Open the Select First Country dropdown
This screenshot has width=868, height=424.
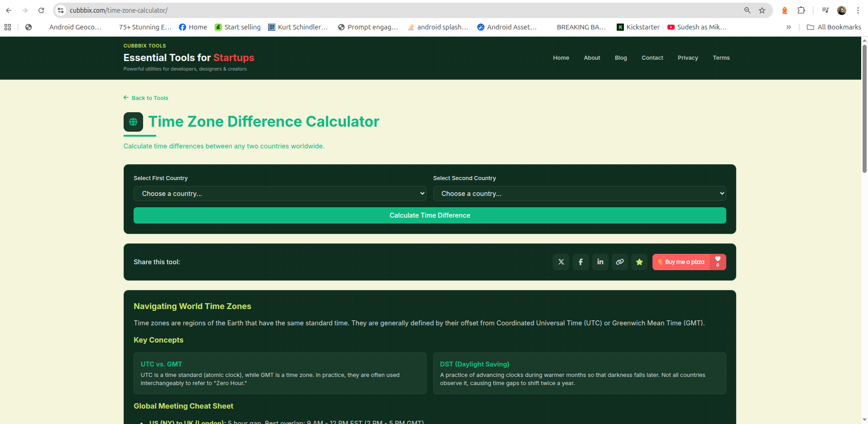[279, 193]
